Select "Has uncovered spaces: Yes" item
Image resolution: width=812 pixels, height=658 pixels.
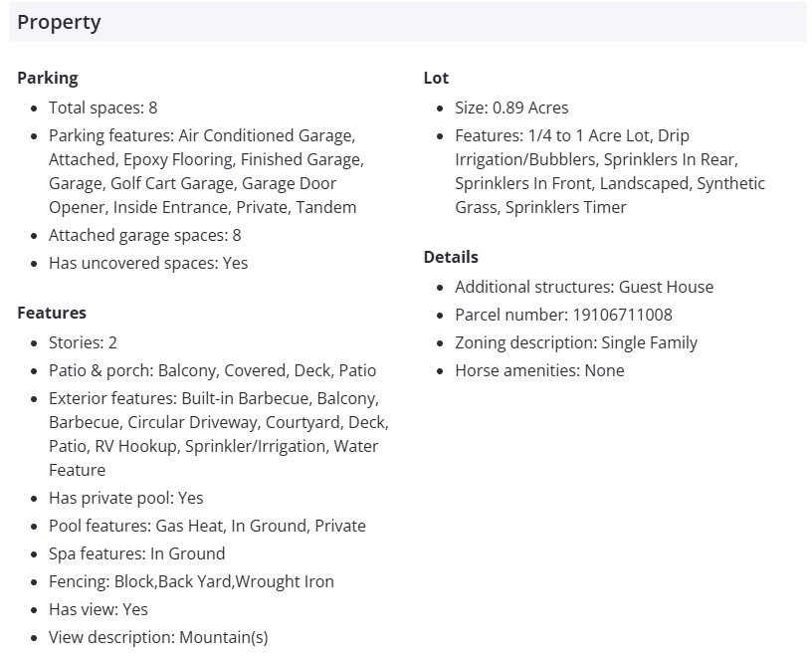148,263
